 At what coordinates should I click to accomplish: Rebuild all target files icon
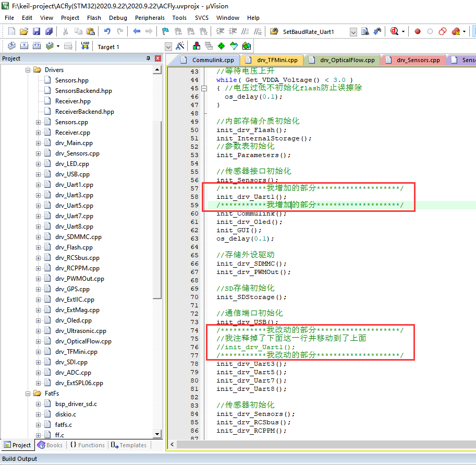tap(36, 46)
